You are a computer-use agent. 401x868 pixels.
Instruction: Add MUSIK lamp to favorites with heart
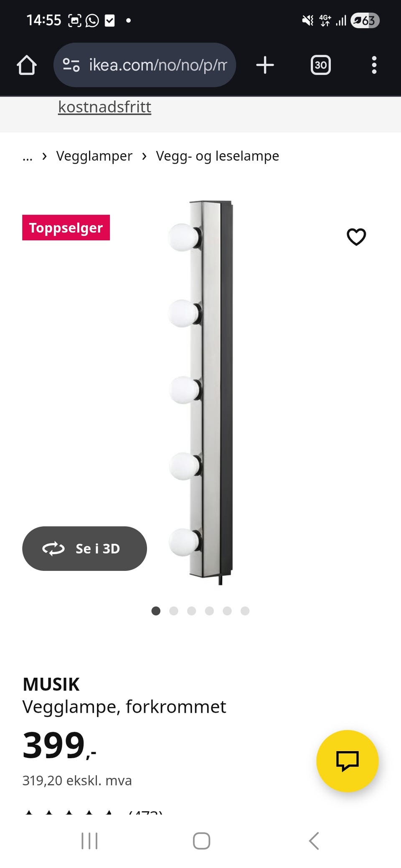click(356, 237)
